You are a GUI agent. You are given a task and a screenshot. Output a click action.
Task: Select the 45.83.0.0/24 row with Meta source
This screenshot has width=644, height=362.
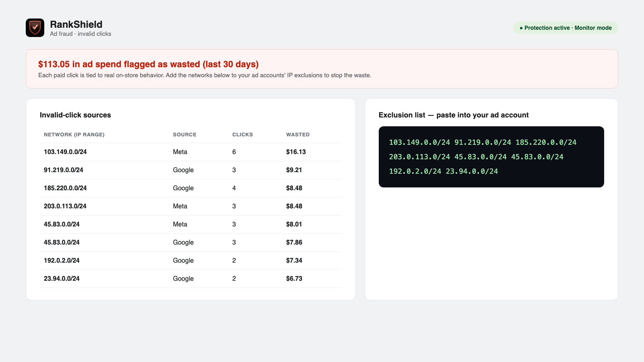click(191, 224)
